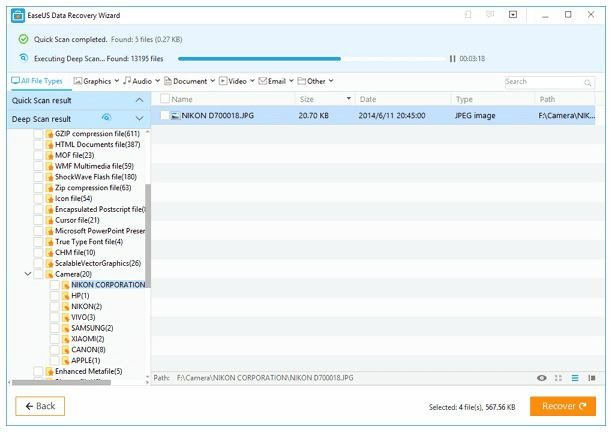
Task: Open the Graphics filter
Action: tap(92, 81)
